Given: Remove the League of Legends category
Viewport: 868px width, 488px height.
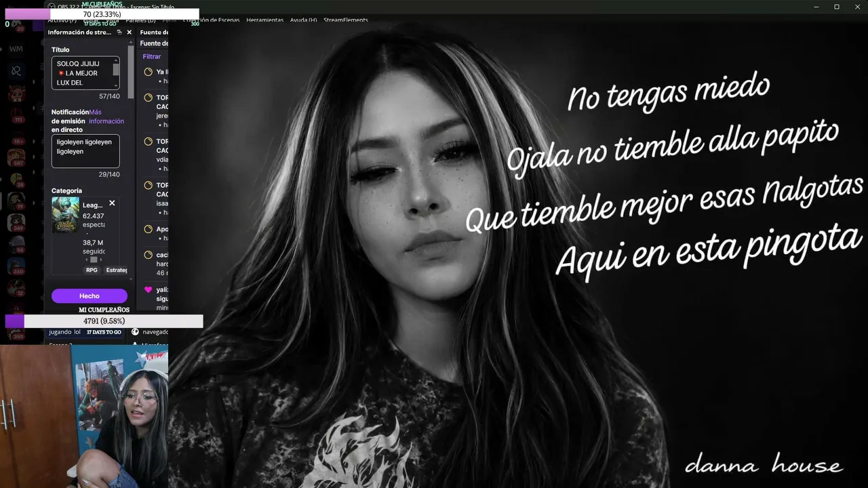Looking at the screenshot, I should (x=112, y=203).
